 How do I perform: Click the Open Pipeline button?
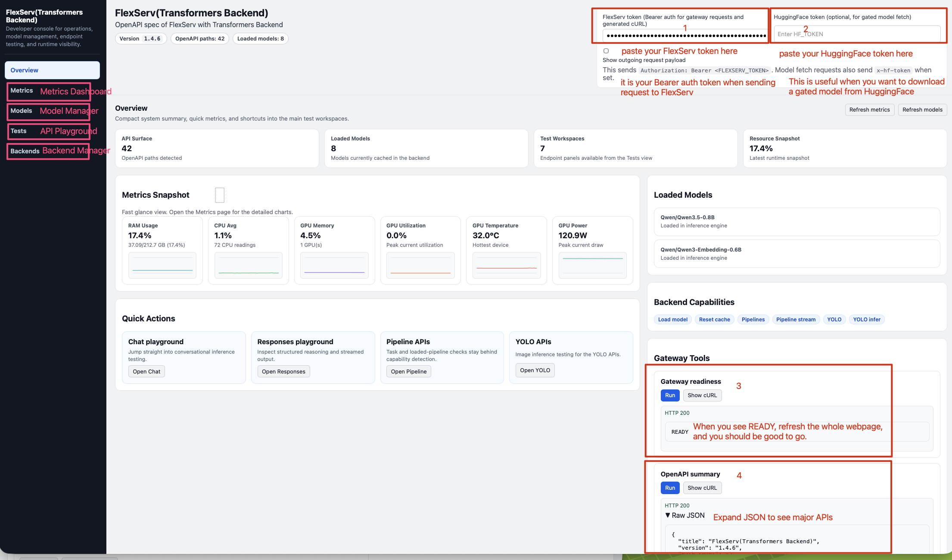(409, 371)
